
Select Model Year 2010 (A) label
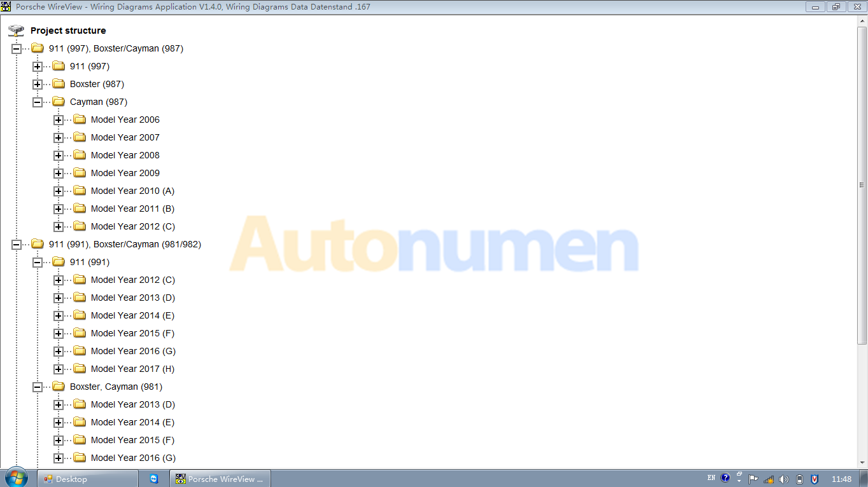[x=132, y=191]
